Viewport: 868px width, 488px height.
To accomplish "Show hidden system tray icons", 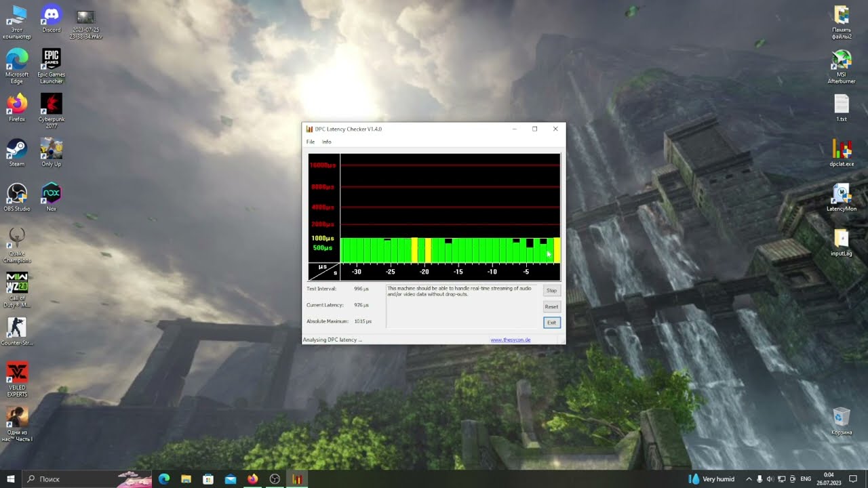I will [x=749, y=479].
